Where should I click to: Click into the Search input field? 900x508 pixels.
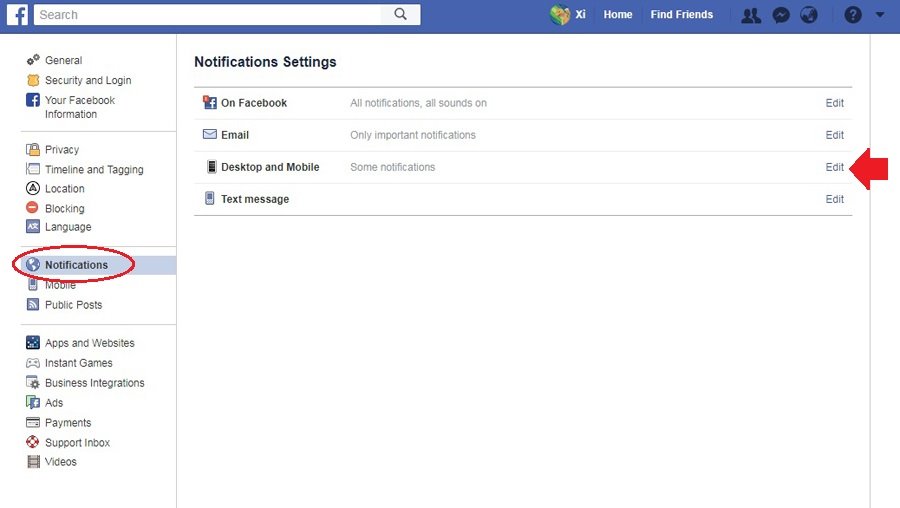[x=207, y=15]
